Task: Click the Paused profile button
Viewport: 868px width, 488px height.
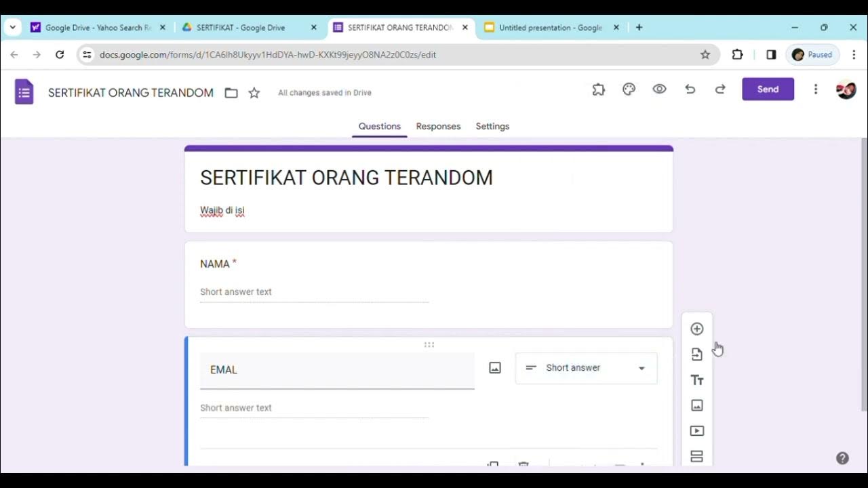Action: [x=812, y=55]
